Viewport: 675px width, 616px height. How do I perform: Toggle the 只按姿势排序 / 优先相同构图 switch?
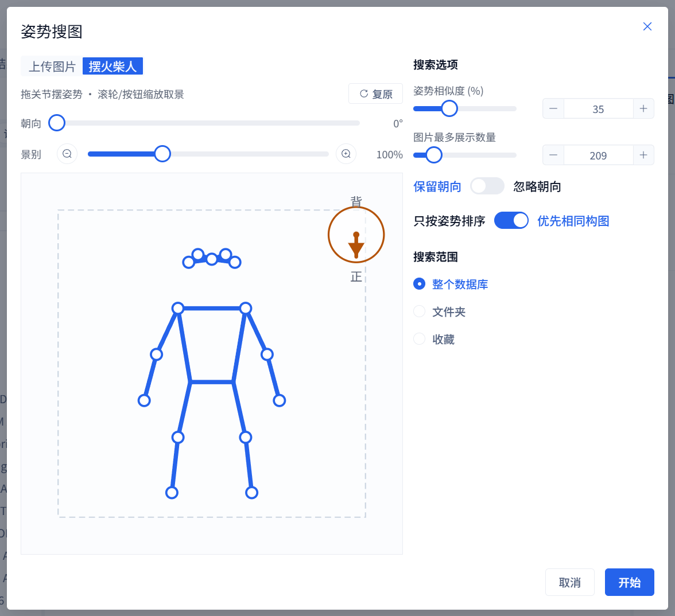click(x=511, y=221)
